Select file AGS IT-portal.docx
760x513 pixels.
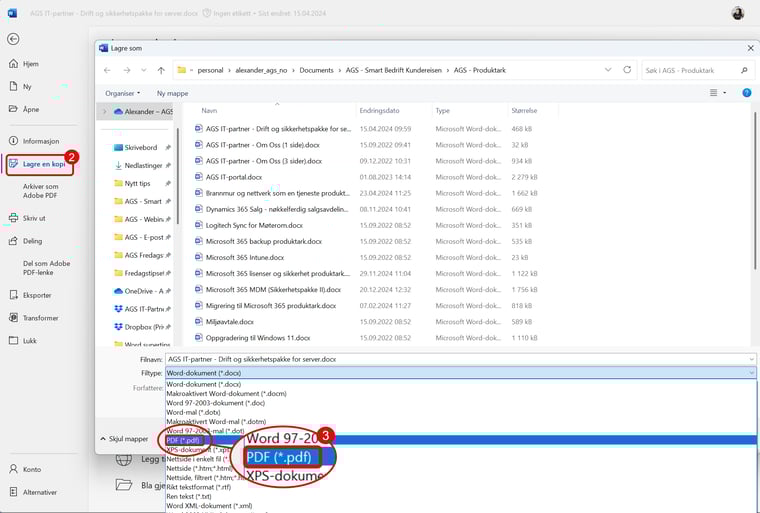(x=234, y=177)
